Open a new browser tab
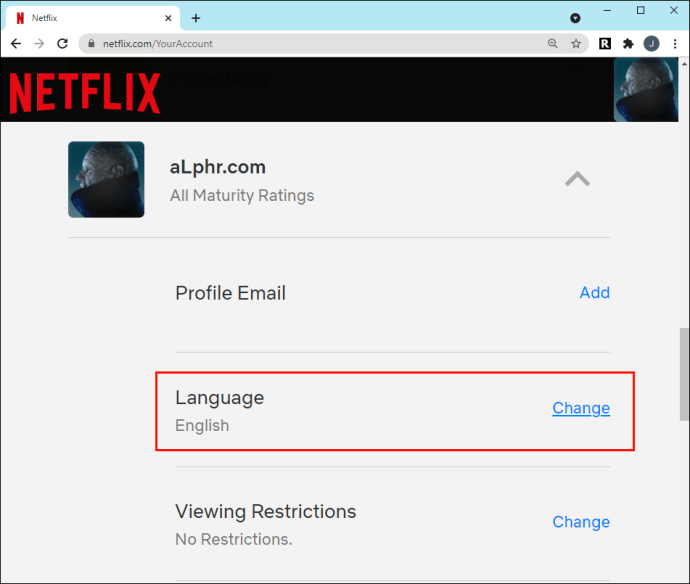This screenshot has width=690, height=584. [x=196, y=18]
